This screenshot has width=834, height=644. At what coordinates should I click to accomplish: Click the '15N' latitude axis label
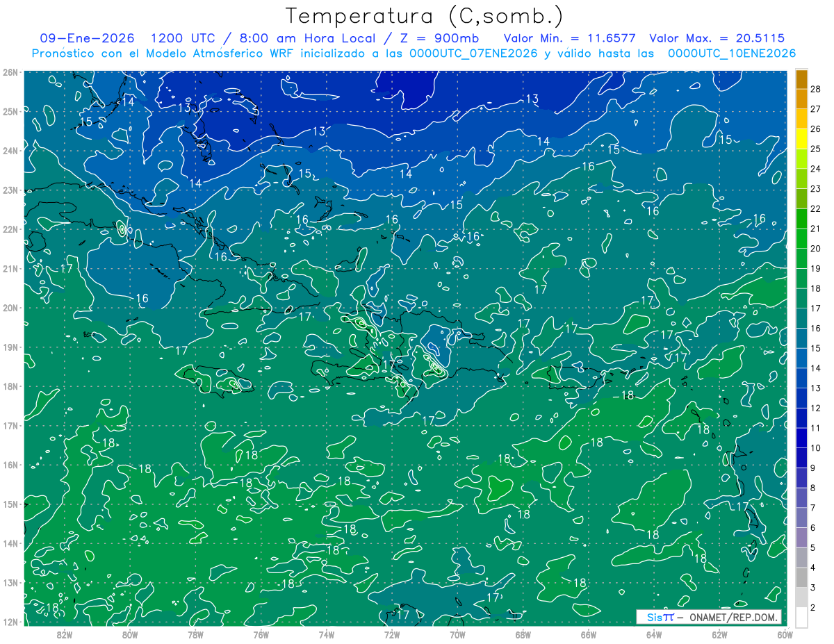[x=10, y=504]
